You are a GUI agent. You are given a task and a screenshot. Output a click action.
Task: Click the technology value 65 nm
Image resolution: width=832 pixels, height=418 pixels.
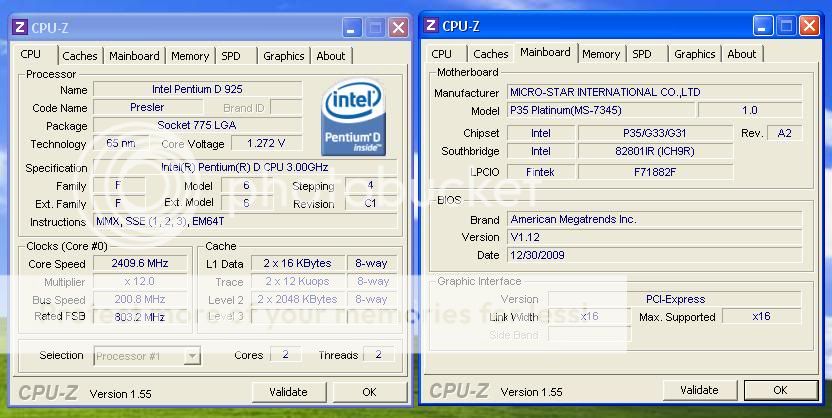[x=120, y=143]
